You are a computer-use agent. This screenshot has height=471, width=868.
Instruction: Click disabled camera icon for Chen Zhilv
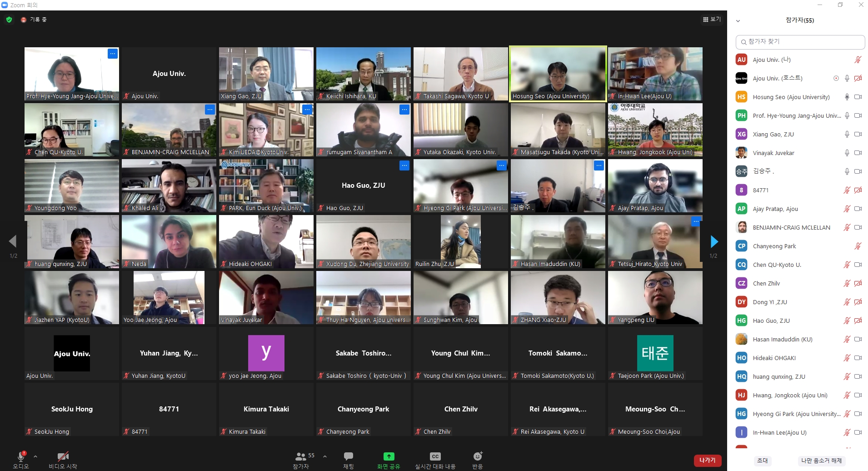[x=858, y=283]
